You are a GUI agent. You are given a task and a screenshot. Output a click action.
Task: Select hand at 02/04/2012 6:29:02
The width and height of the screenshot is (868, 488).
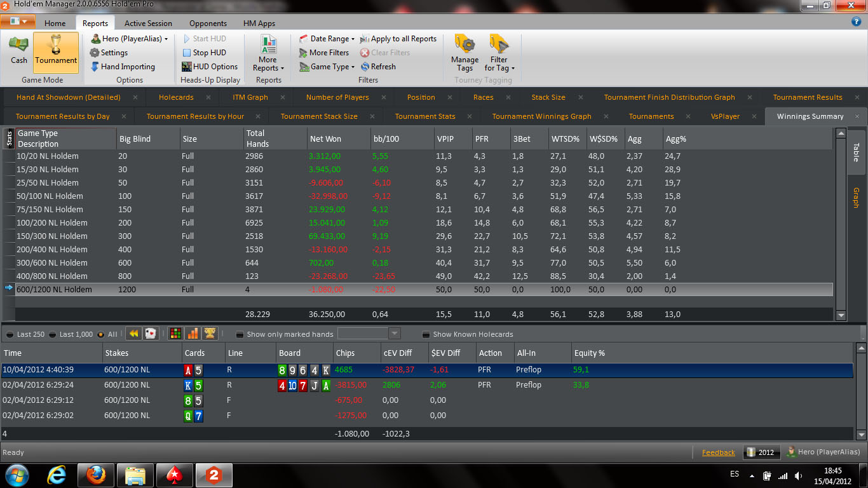427,416
